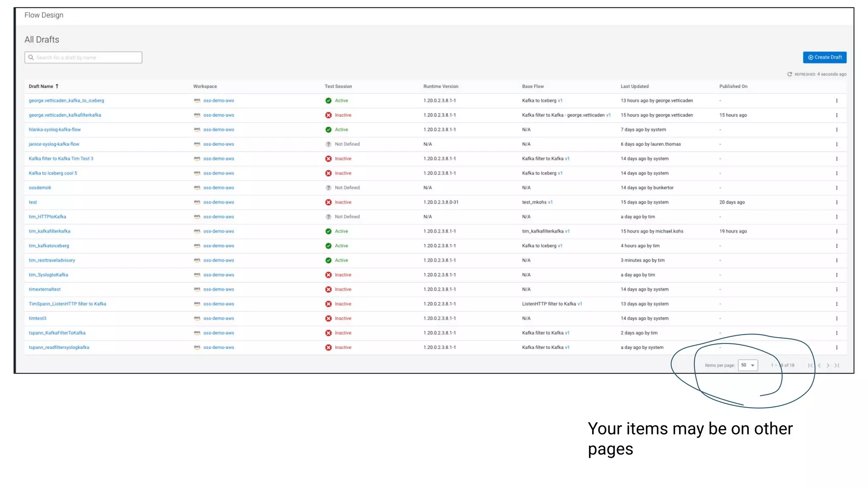Open oss-demo-aws workspace in test row

[218, 202]
